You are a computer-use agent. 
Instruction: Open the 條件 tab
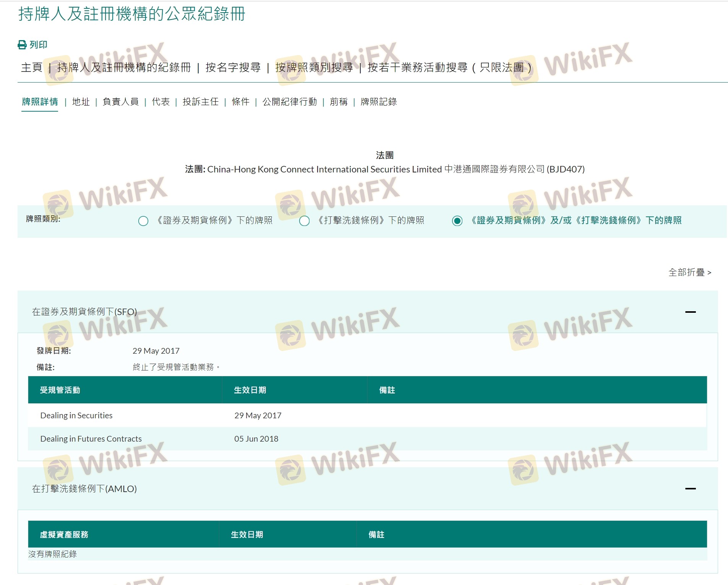click(x=240, y=102)
